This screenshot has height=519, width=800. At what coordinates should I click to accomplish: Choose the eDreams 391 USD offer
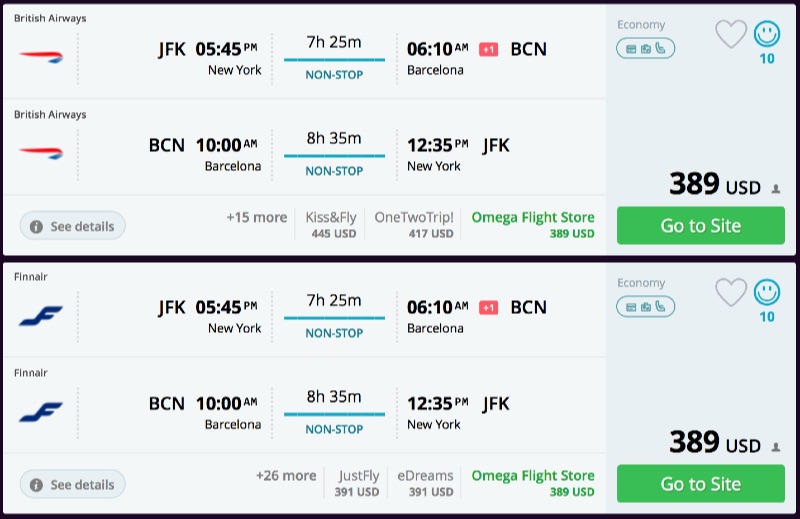tap(427, 483)
